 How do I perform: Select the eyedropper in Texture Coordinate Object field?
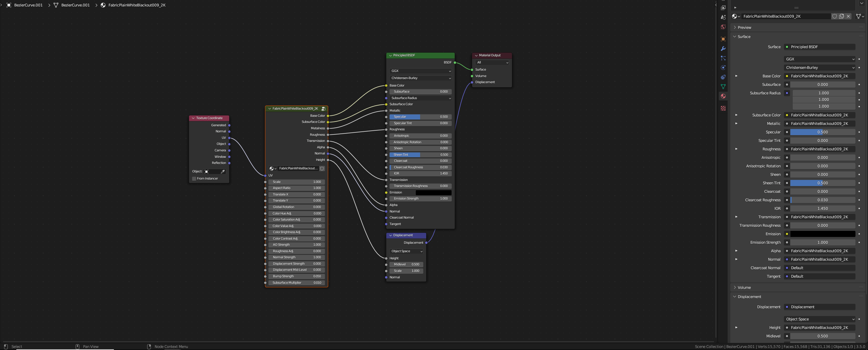223,171
